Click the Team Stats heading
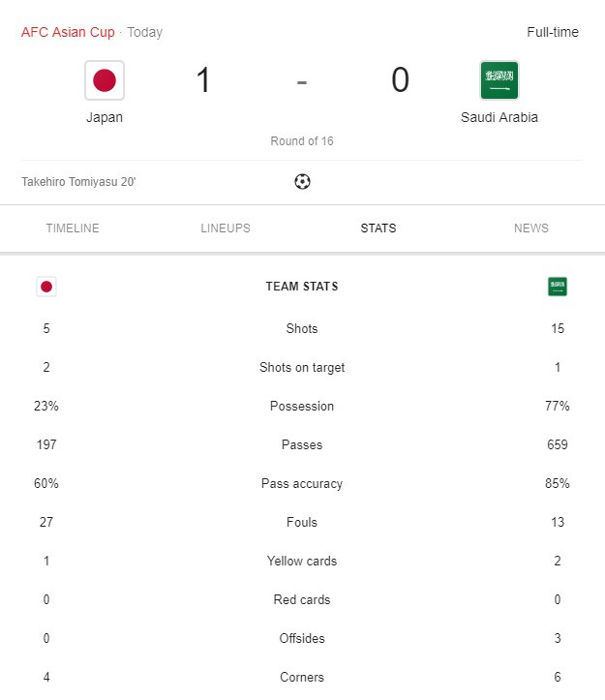 [x=302, y=287]
